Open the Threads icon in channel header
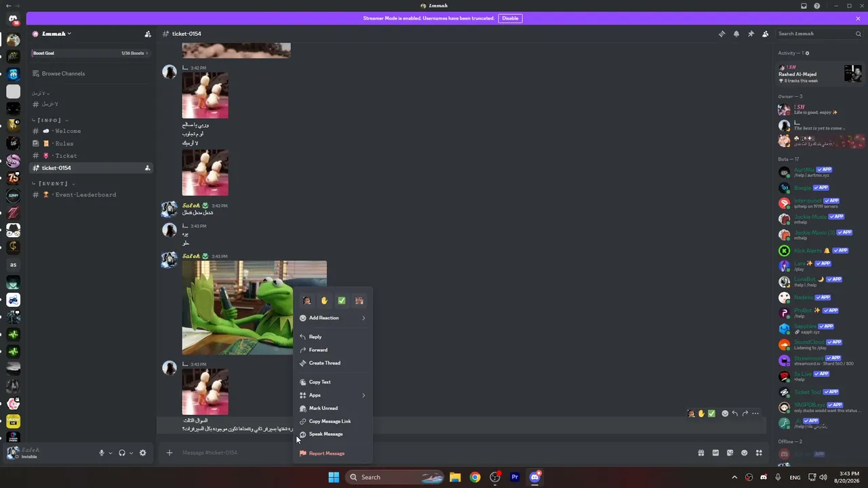868x488 pixels. (722, 34)
